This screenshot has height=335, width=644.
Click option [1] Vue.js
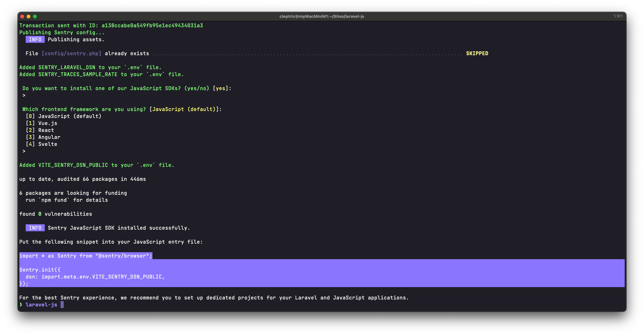pos(42,123)
